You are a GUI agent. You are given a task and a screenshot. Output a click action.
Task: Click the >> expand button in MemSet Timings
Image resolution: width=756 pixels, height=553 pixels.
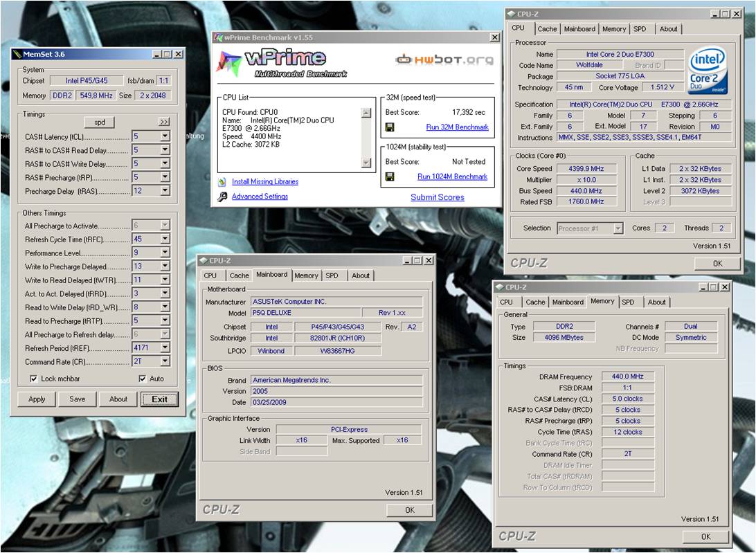[x=164, y=122]
